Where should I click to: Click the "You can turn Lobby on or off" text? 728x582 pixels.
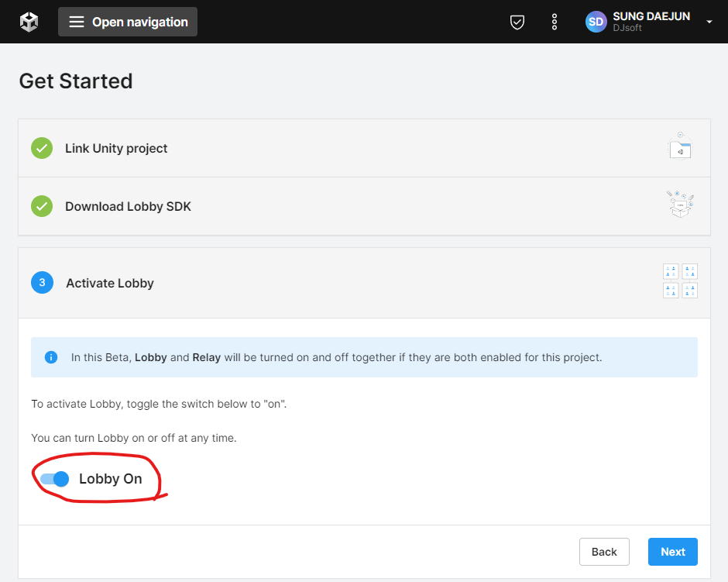(x=134, y=438)
